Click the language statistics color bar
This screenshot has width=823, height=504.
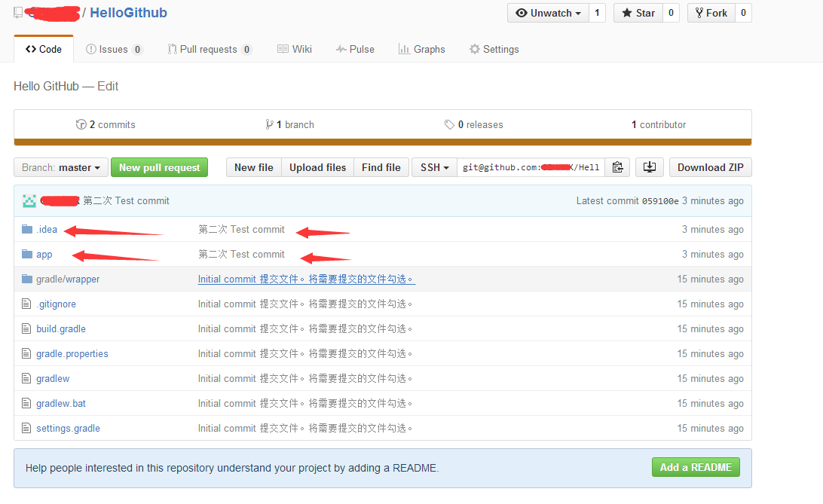(383, 142)
